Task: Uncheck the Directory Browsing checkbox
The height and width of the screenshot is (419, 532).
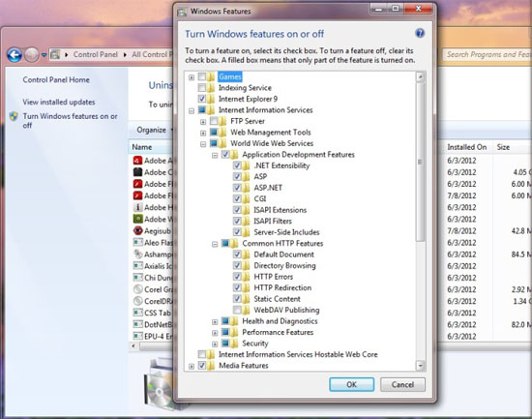Action: (x=237, y=265)
